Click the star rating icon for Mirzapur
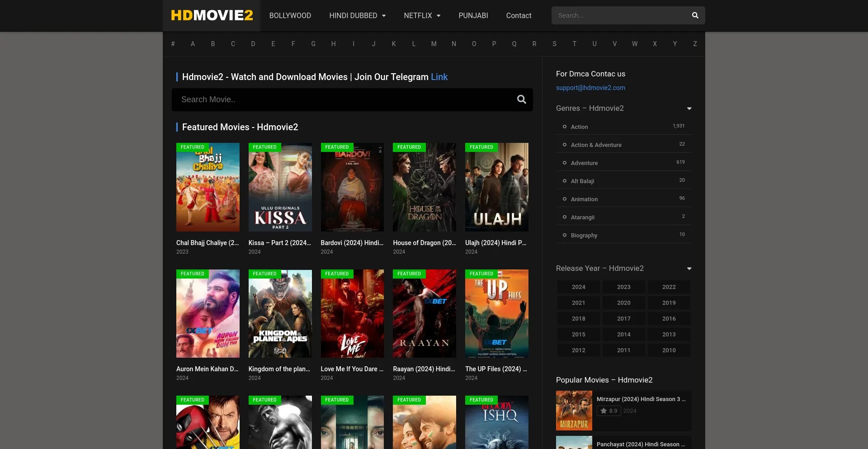Screen dimensions: 868x449 click(x=604, y=411)
